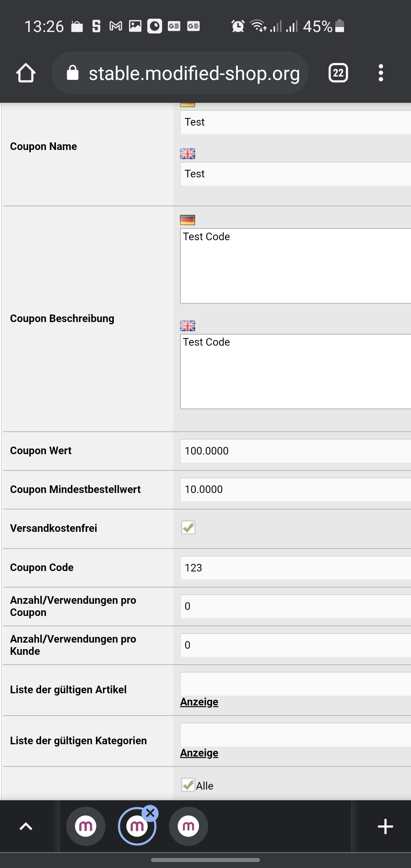Screen dimensions: 411x868
Task: Expand the tab strip with the up chevron
Action: click(26, 827)
